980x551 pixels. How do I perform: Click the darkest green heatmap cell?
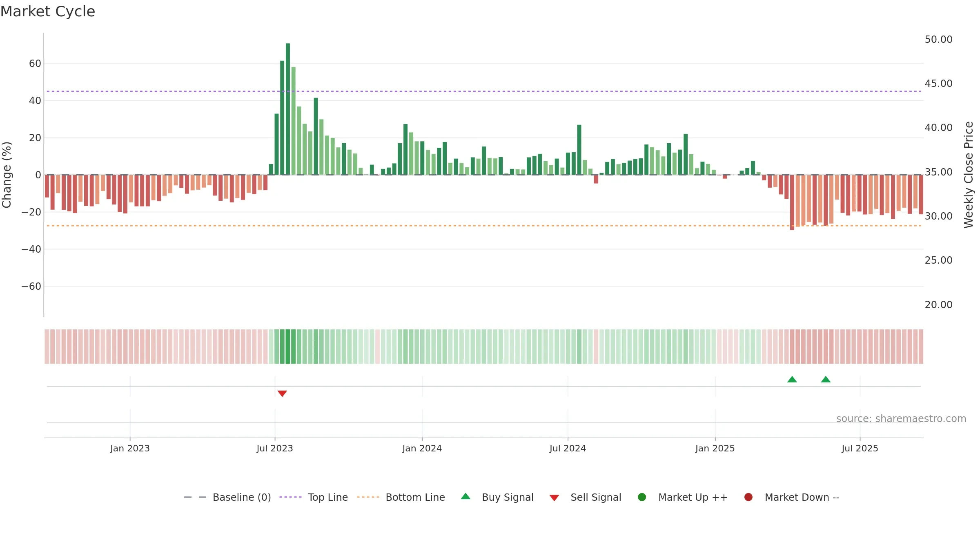pyautogui.click(x=288, y=347)
